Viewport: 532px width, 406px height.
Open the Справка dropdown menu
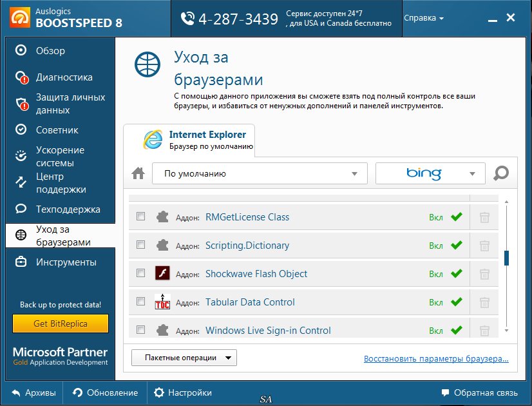coord(423,18)
